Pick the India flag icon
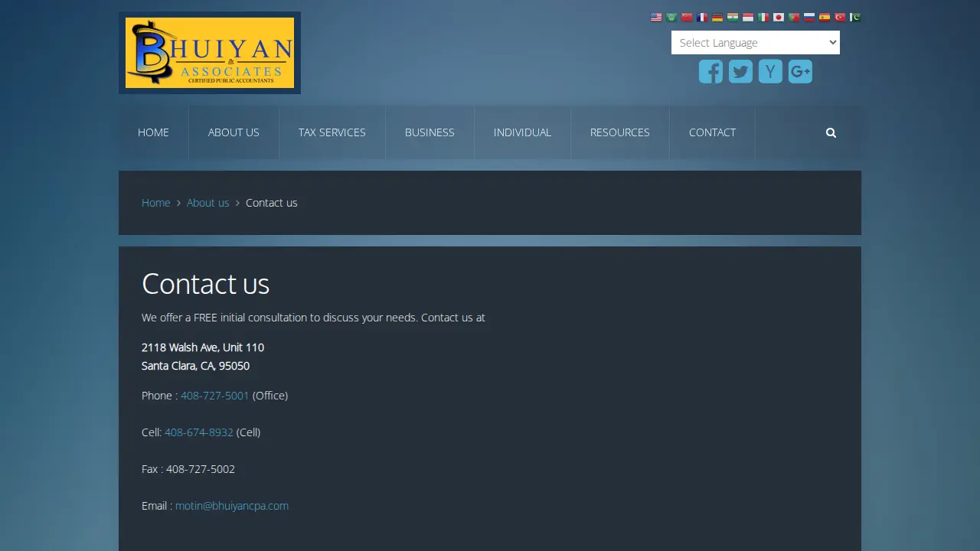Screen dimensions: 980x551 click(733, 18)
